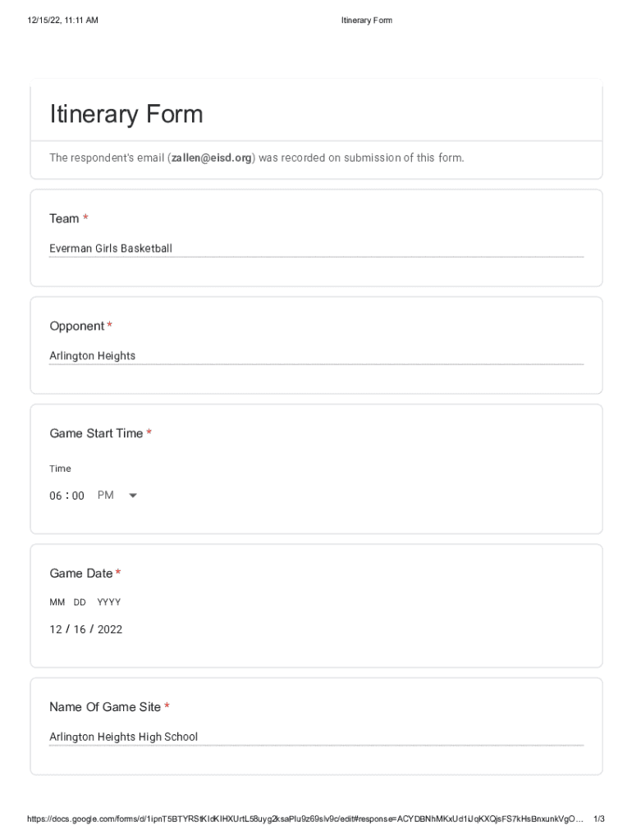Click the Opponent question label
This screenshot has width=632, height=840.
[77, 326]
